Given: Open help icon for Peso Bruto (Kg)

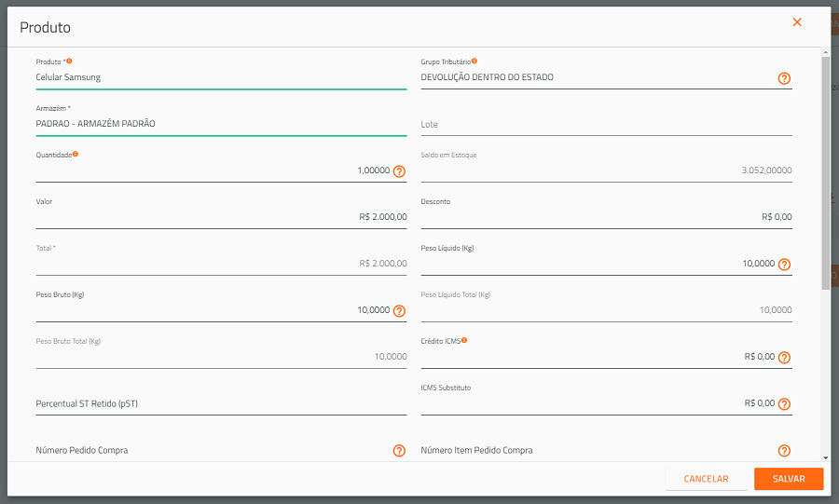Looking at the screenshot, I should [399, 311].
